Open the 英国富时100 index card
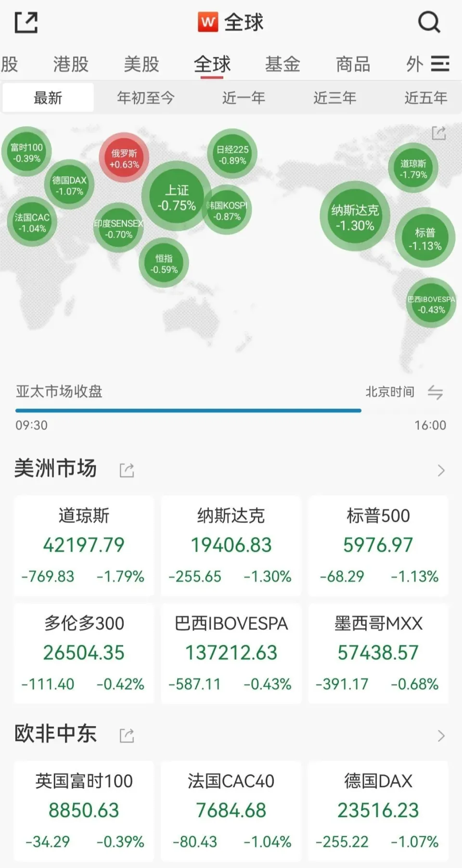Viewport: 462px width, 868px height. pyautogui.click(x=84, y=811)
